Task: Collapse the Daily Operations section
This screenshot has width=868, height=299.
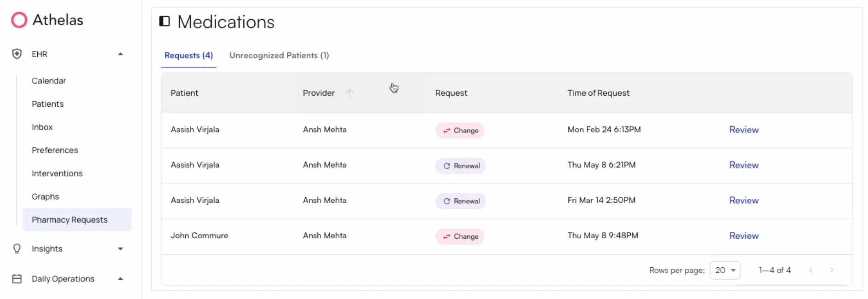Action: pyautogui.click(x=120, y=279)
